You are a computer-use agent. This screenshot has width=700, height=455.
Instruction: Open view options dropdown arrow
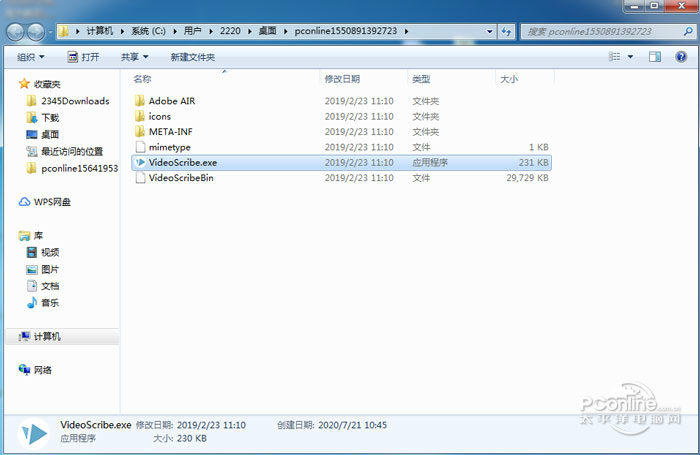tap(630, 57)
